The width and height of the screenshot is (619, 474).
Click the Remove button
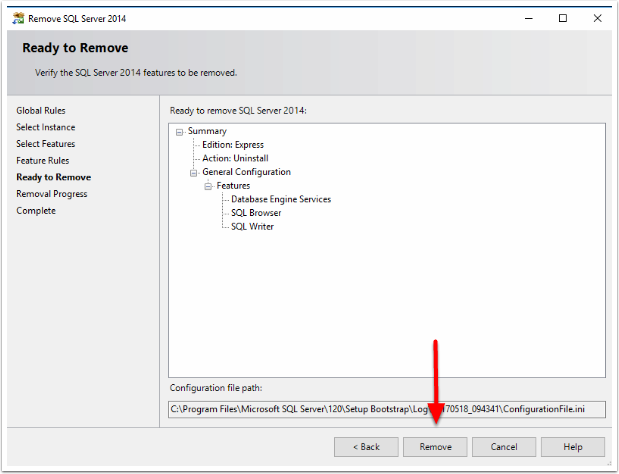point(435,447)
